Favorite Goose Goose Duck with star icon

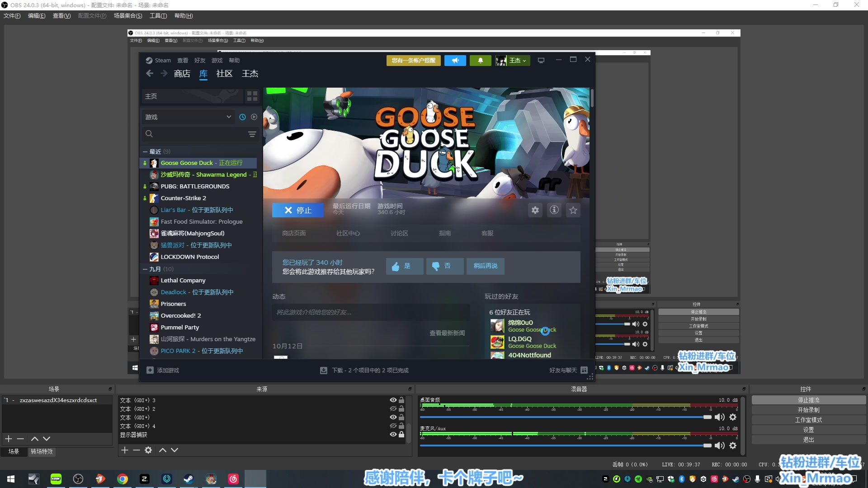coord(573,210)
